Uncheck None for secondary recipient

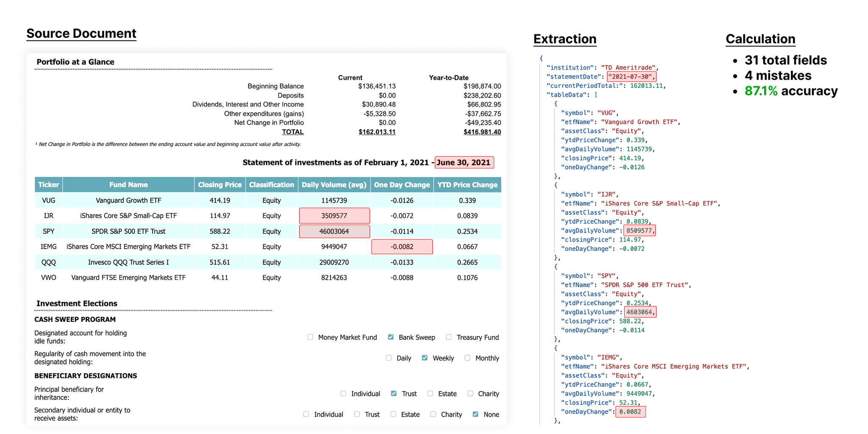point(475,414)
